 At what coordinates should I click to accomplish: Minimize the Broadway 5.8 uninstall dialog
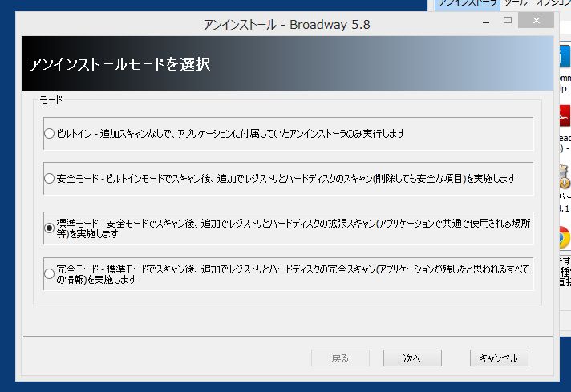click(x=486, y=22)
